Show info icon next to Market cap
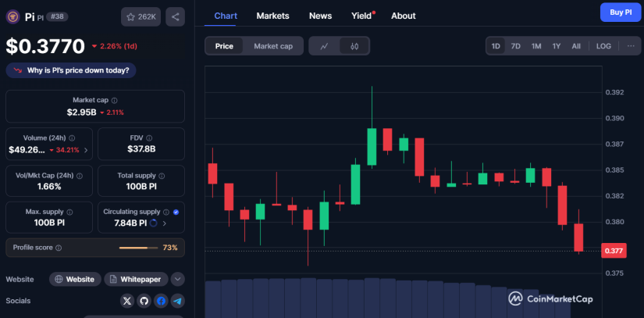644x318 pixels. tap(115, 100)
